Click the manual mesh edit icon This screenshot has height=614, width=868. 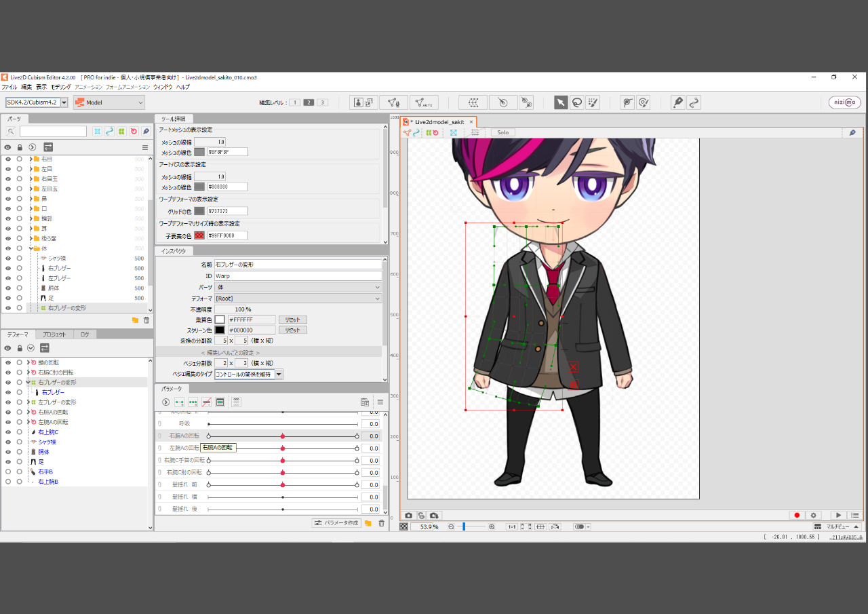pyautogui.click(x=393, y=102)
